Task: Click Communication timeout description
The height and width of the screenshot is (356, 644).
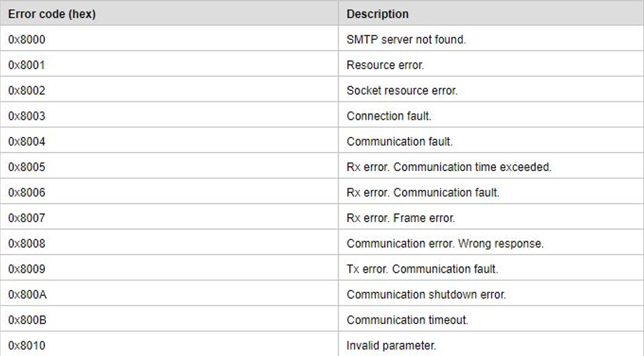Action: 407,320
